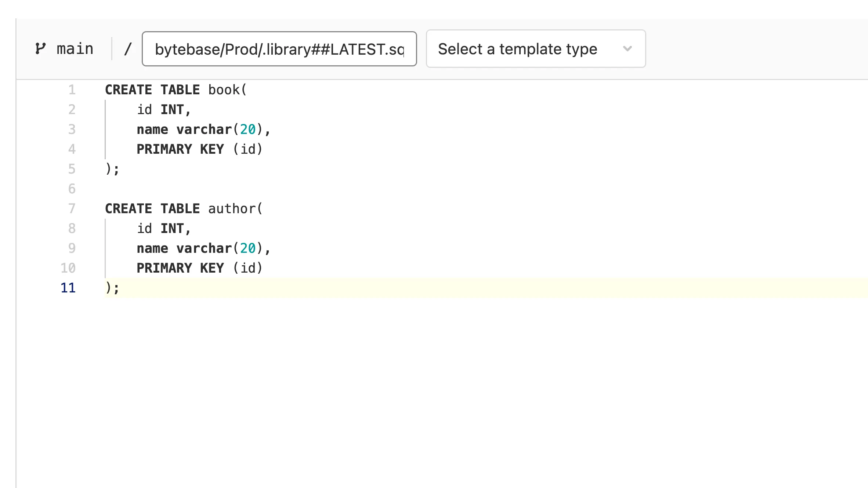The width and height of the screenshot is (868, 488).
Task: Click highlighted line 11 closing );
Action: click(112, 288)
